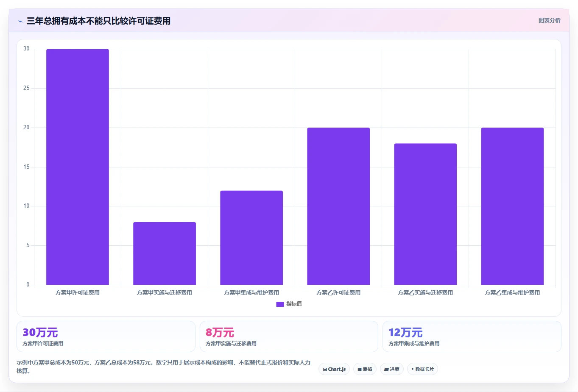Open the 30万元 data card
This screenshot has height=392, width=578.
pyautogui.click(x=106, y=336)
